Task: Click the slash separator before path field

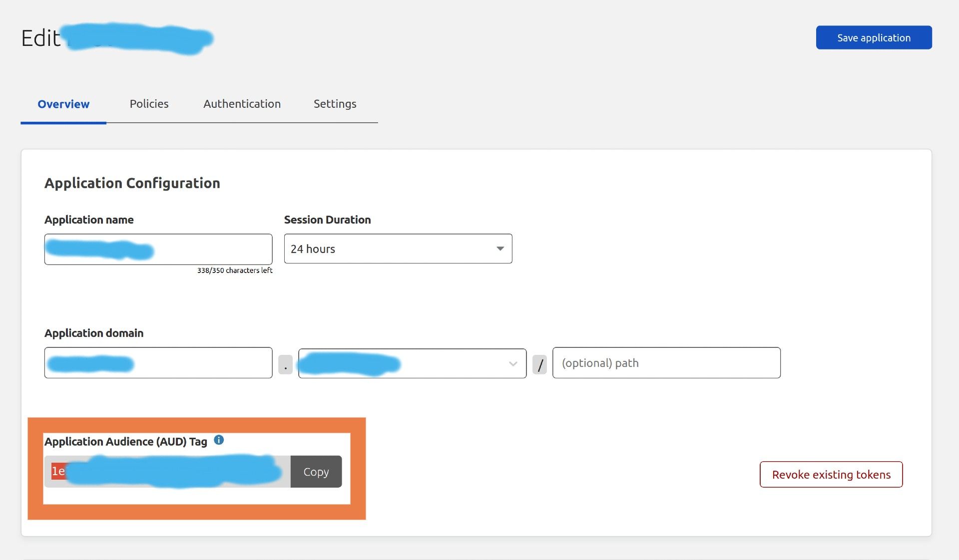Action: (x=539, y=364)
